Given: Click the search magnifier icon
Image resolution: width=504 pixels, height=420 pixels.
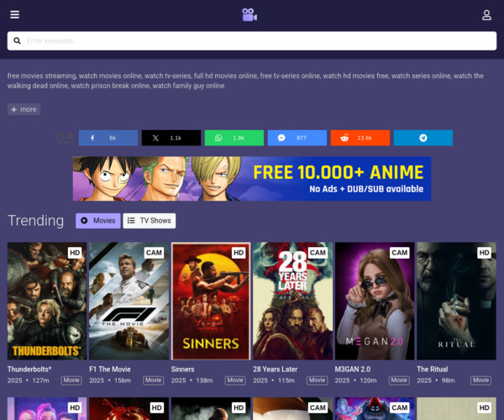Looking at the screenshot, I should point(17,41).
